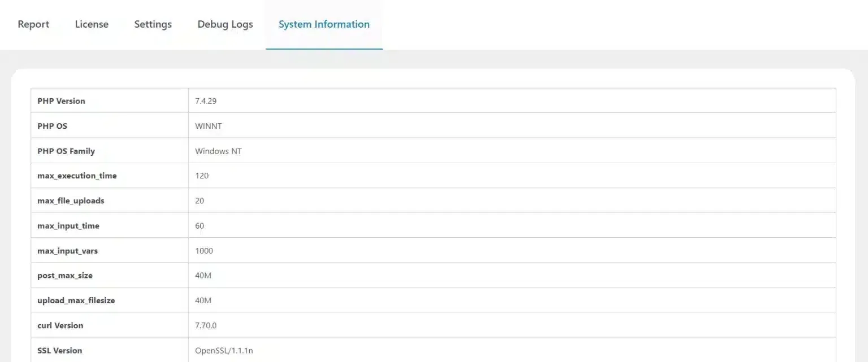Select the Windows NT value cell
This screenshot has width=868, height=362.
tap(218, 151)
